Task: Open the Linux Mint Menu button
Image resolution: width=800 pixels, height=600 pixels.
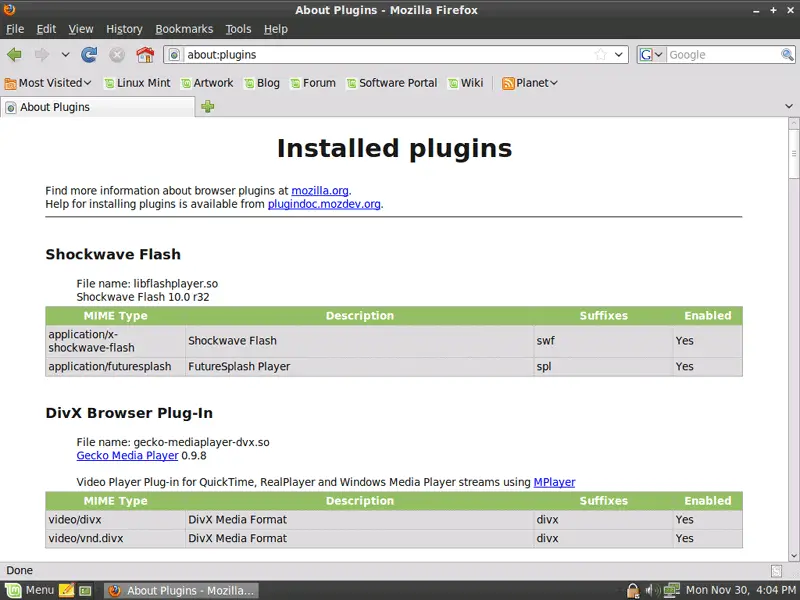Action: tap(29, 590)
